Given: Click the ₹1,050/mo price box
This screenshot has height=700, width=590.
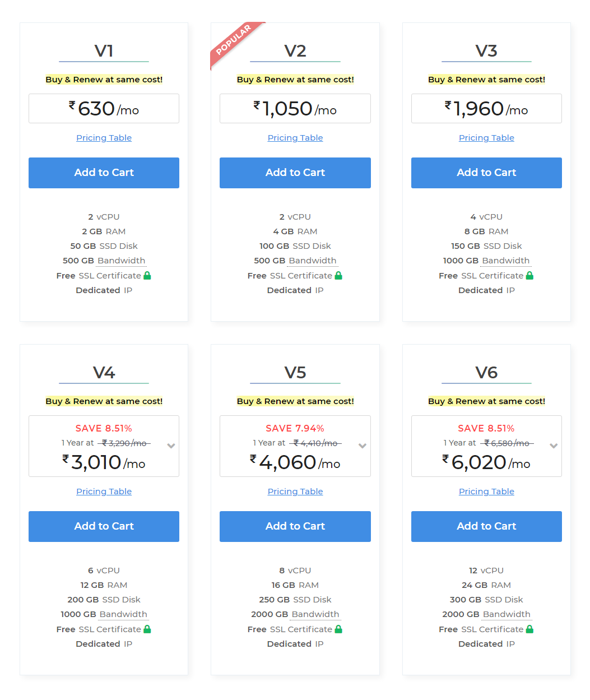Looking at the screenshot, I should 295,108.
